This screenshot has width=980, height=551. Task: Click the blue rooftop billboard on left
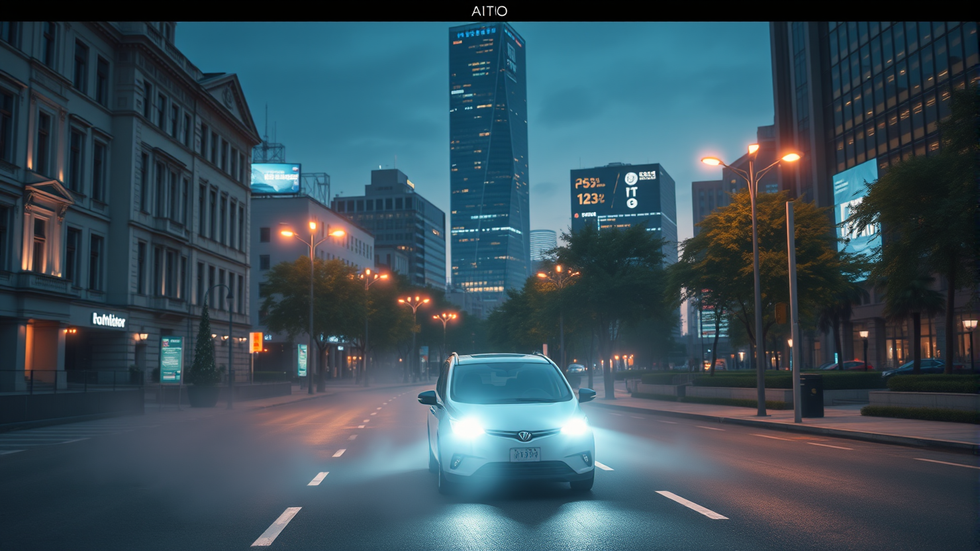coord(275,177)
